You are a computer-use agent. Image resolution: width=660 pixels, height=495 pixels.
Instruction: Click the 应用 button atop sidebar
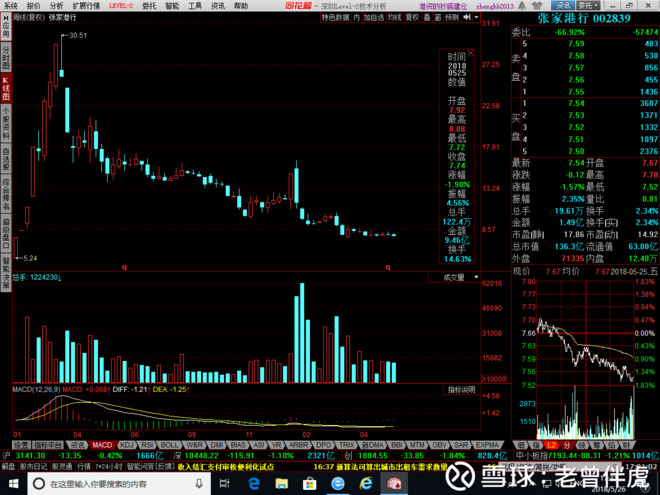6,28
